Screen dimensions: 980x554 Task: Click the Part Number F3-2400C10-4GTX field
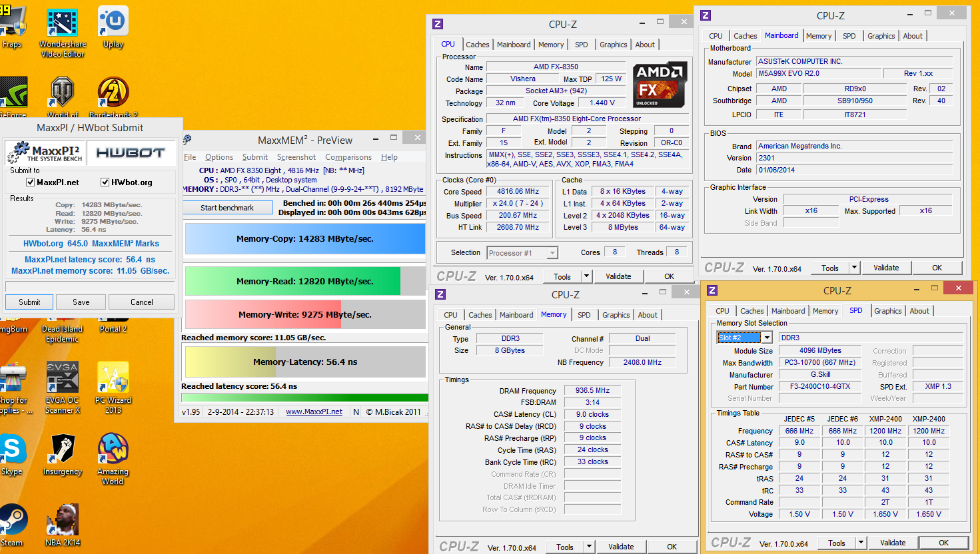pyautogui.click(x=820, y=386)
